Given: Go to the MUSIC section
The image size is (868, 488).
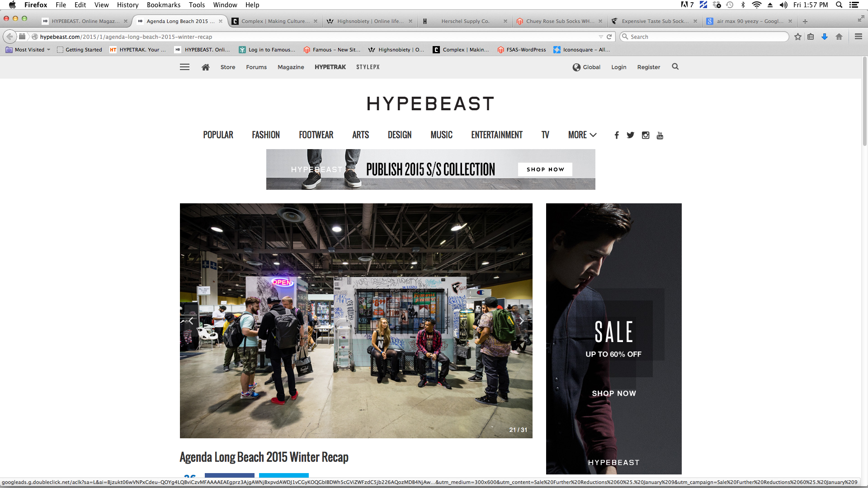Looking at the screenshot, I should (x=441, y=135).
